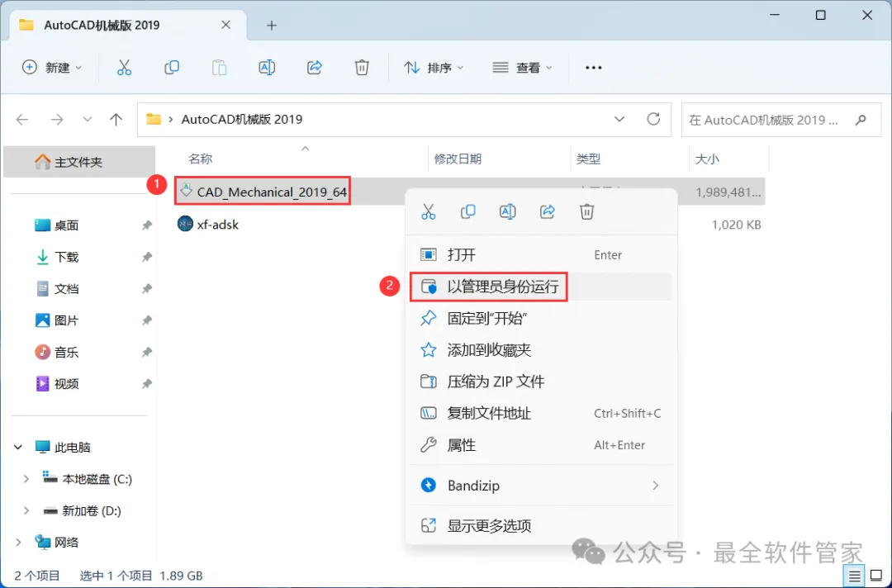Click the Delete trash icon in the Explorer toolbar

click(x=362, y=68)
